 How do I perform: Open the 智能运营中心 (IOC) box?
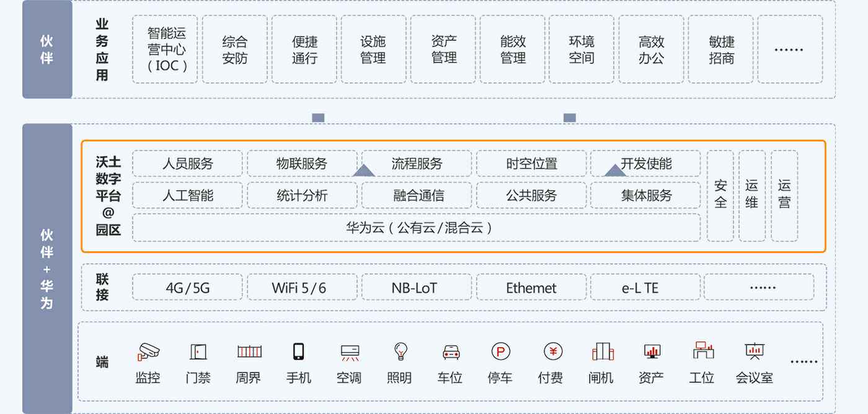coord(166,50)
